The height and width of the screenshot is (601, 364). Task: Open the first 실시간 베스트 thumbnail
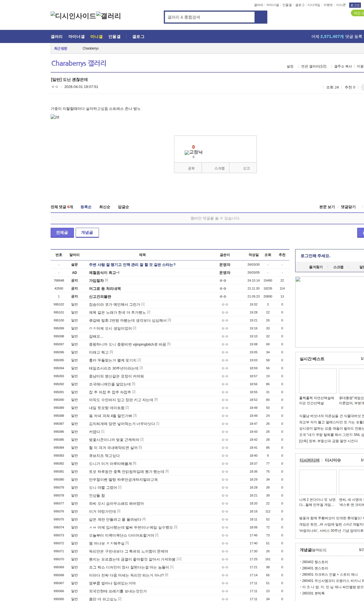tap(318, 381)
